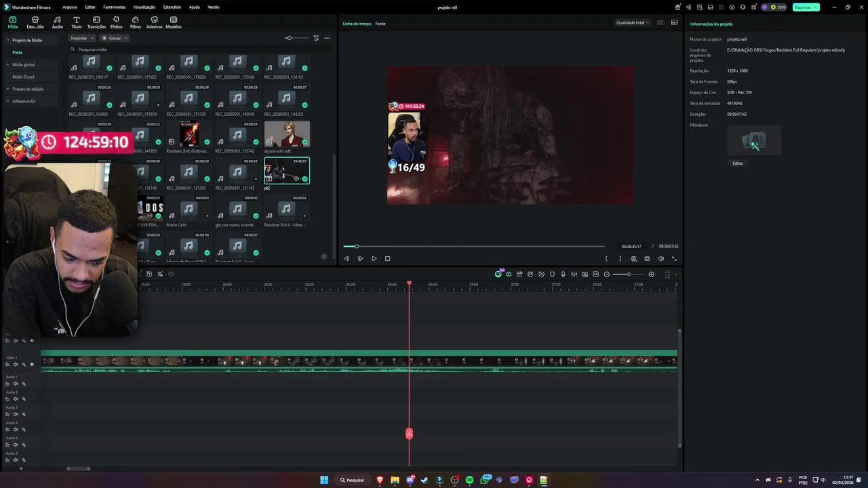This screenshot has height=488, width=868.
Task: Select the Linha do tempo tab
Action: [x=357, y=24]
